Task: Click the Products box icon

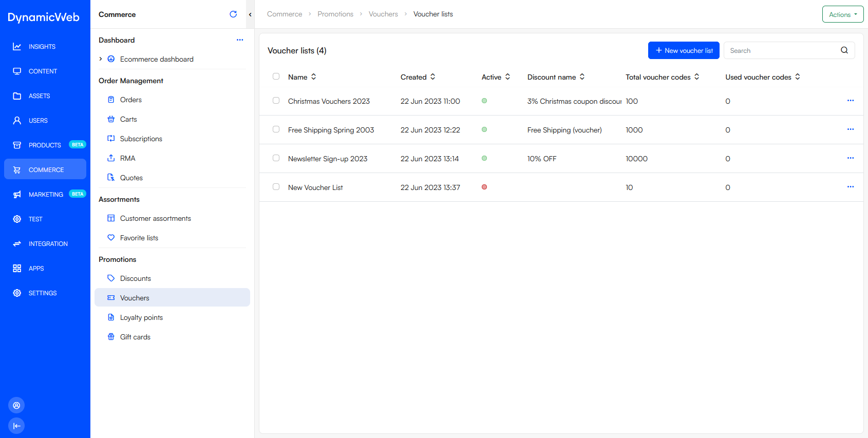Action: 17,145
